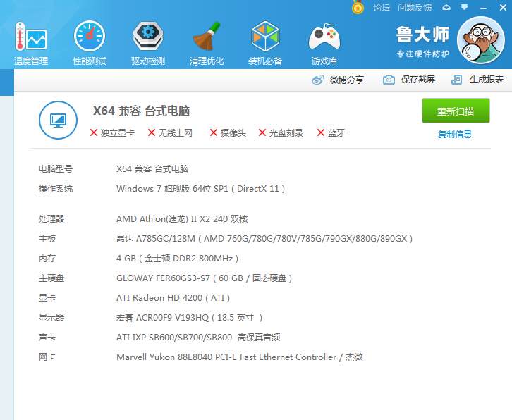Open 游戏库 game controller
The width and height of the screenshot is (512, 420).
point(324,44)
